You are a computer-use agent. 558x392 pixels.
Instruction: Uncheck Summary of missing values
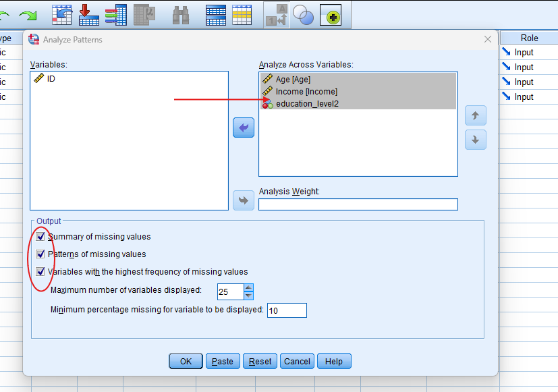40,237
